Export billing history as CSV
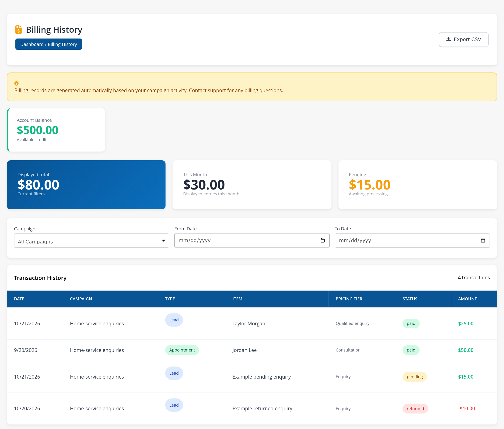This screenshot has height=429, width=504. point(463,39)
